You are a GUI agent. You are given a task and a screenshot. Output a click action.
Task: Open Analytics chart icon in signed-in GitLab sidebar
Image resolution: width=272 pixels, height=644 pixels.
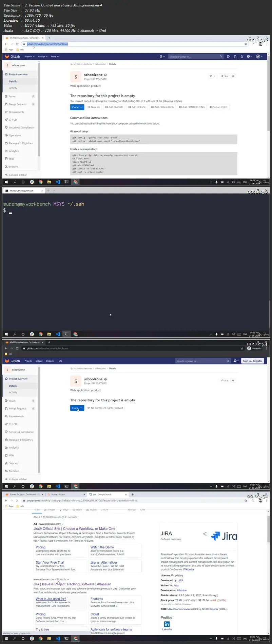pyautogui.click(x=6, y=151)
